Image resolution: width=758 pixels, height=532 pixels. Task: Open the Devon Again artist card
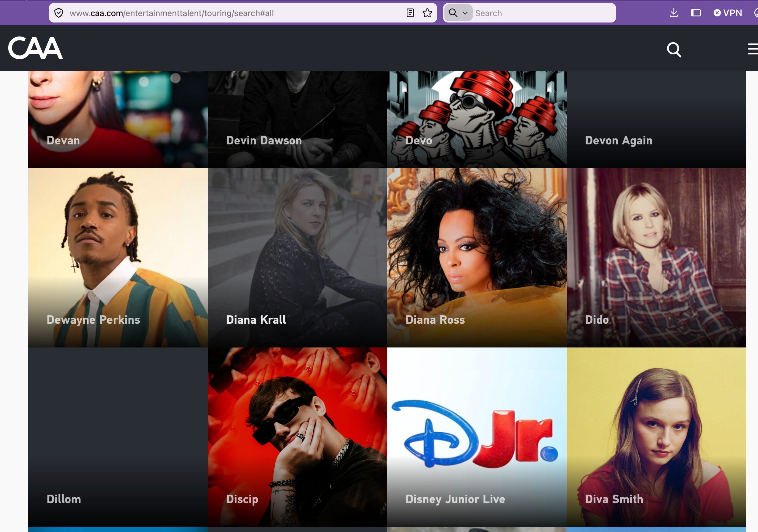(x=656, y=119)
